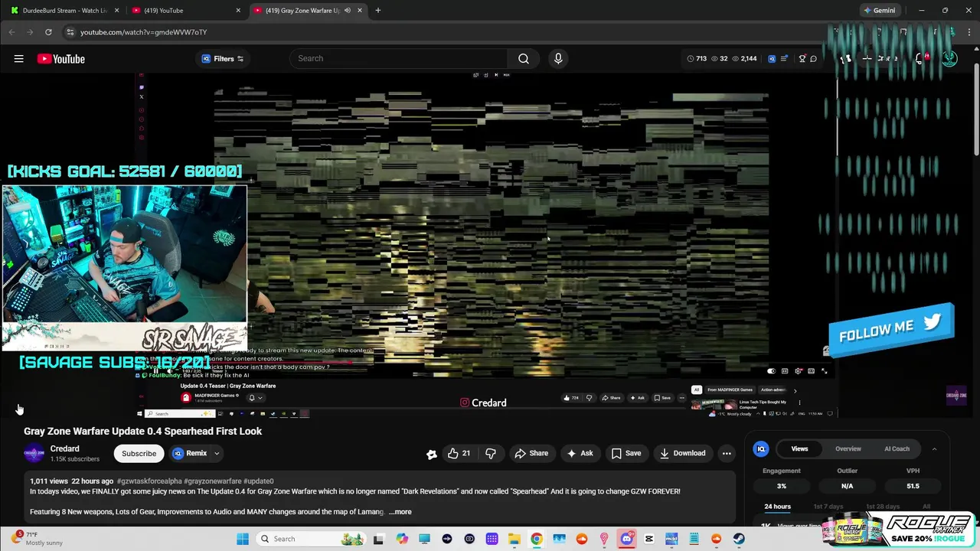The height and width of the screenshot is (551, 980).
Task: Open Credard channel name link
Action: 64,448
